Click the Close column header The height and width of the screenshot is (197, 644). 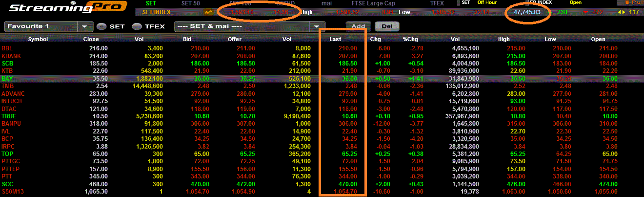[91, 39]
